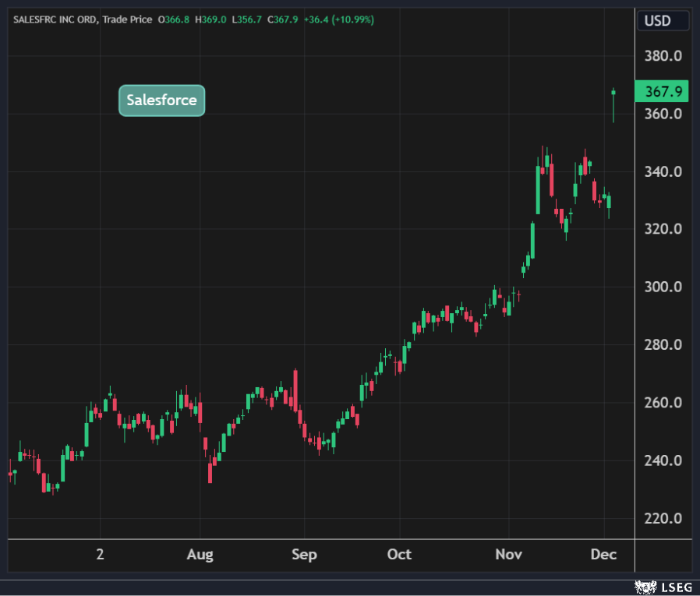Click the 340.0 price axis label

(663, 171)
